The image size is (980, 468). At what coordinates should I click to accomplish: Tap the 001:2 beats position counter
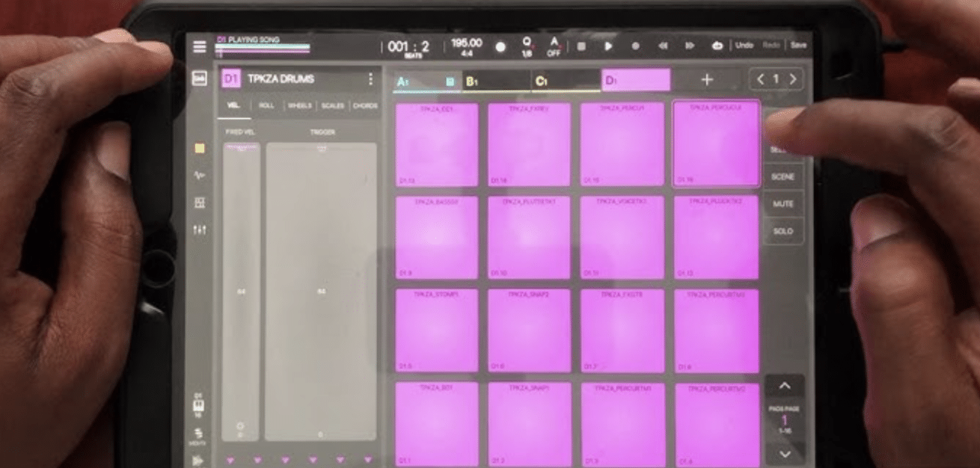pyautogui.click(x=408, y=49)
